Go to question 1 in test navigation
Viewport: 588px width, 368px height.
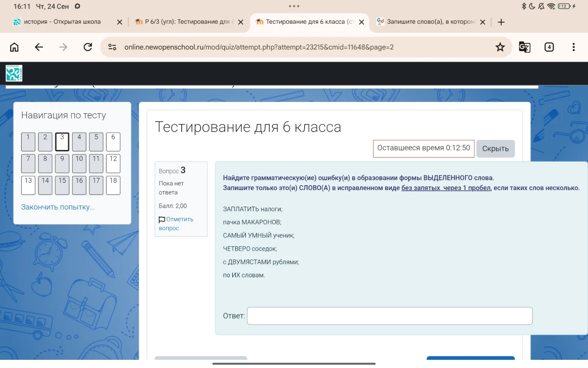(x=28, y=142)
